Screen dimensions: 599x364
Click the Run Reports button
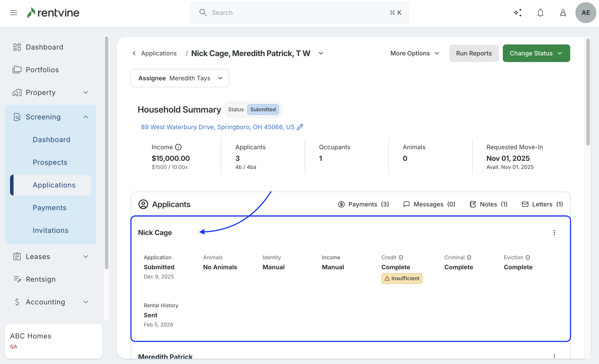coord(474,53)
